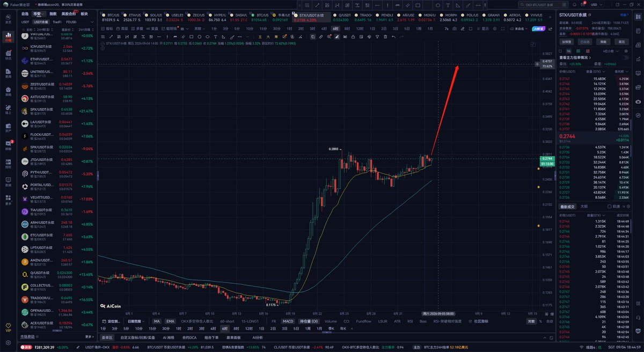Viewport: 644px width, 352px height.
Task: Select the text drawing tool
Action: 215,36
